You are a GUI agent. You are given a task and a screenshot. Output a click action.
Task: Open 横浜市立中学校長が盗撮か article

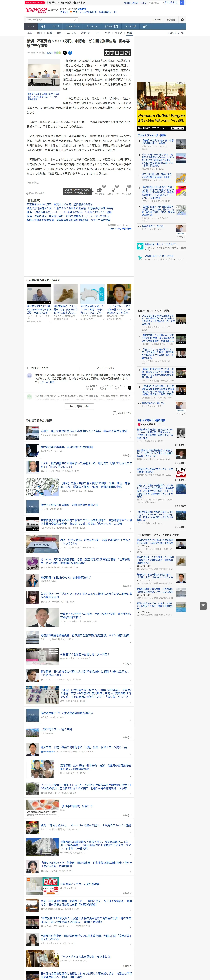69,505
